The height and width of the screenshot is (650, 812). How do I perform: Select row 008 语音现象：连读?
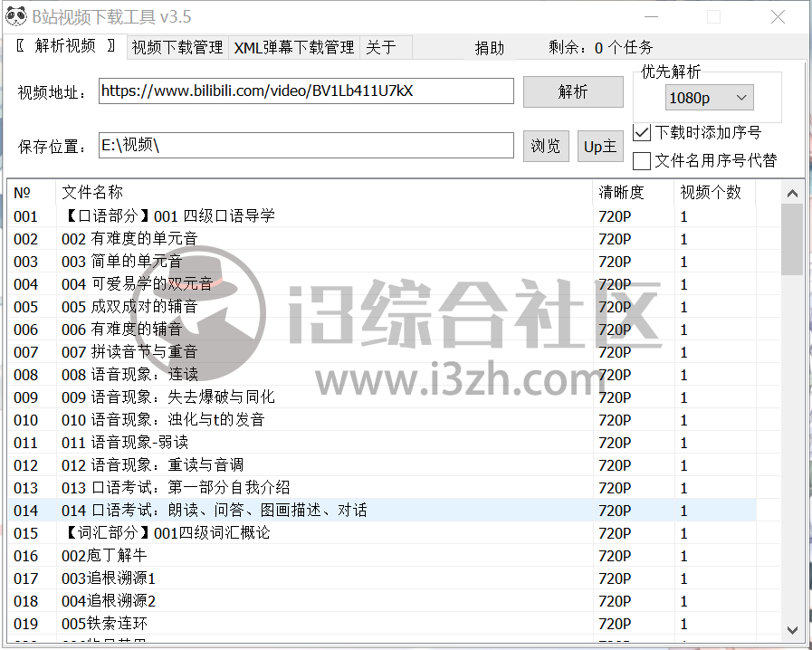point(382,375)
